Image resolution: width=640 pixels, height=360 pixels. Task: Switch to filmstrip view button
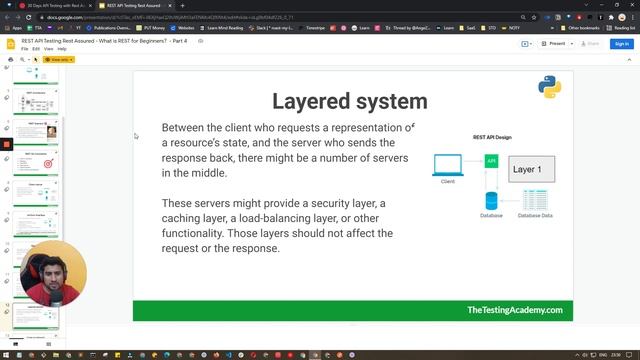(x=16, y=344)
